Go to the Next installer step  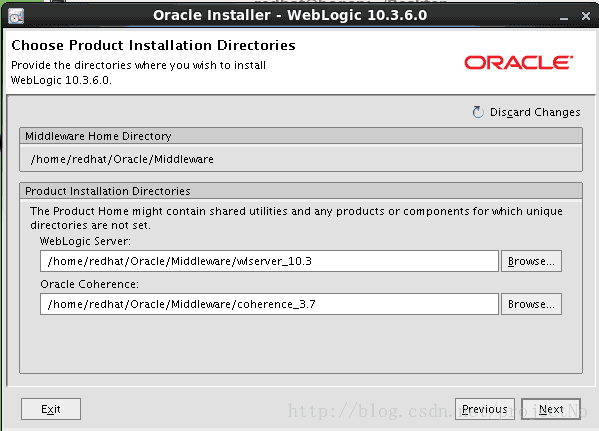(551, 409)
